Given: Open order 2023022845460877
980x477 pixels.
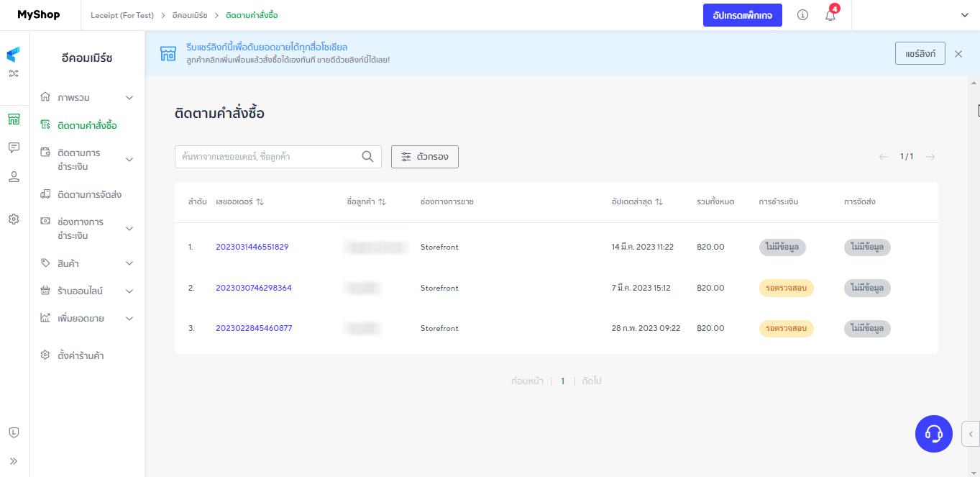Looking at the screenshot, I should [254, 328].
